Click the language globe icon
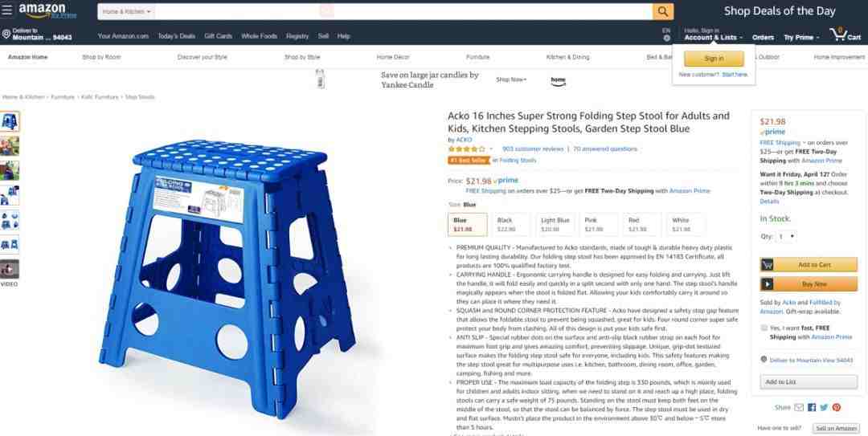 coord(666,39)
